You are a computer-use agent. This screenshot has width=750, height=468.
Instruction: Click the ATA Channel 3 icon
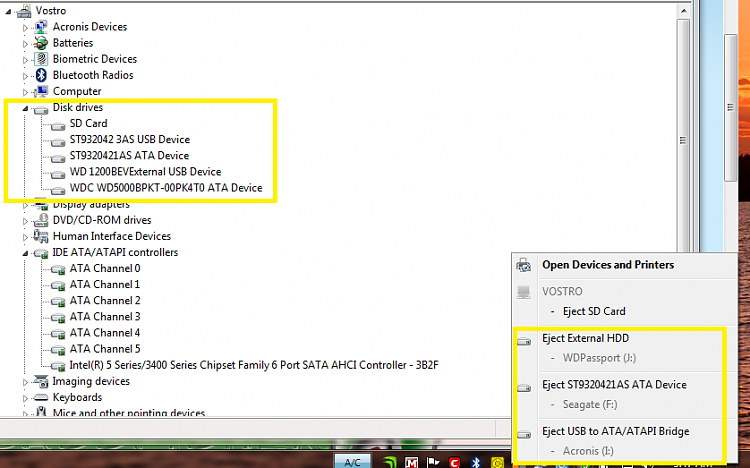pos(58,318)
